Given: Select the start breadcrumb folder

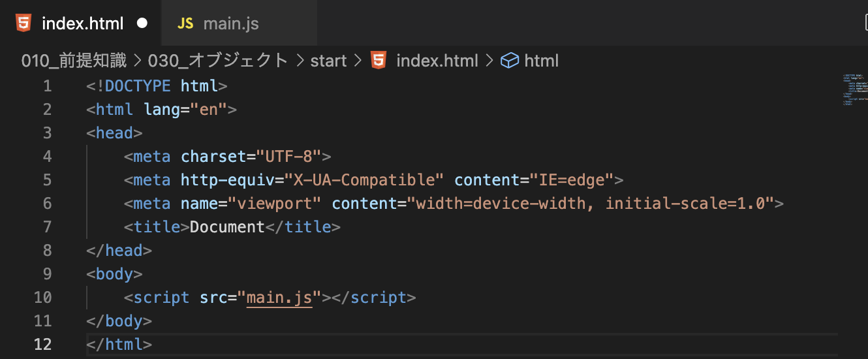Looking at the screenshot, I should (x=328, y=61).
